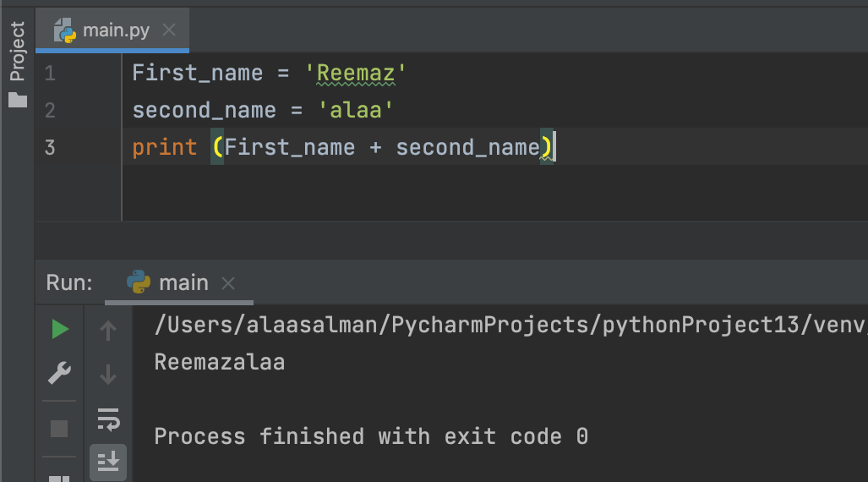Click the interpreter path in console output
The image size is (868, 482).
(510, 325)
